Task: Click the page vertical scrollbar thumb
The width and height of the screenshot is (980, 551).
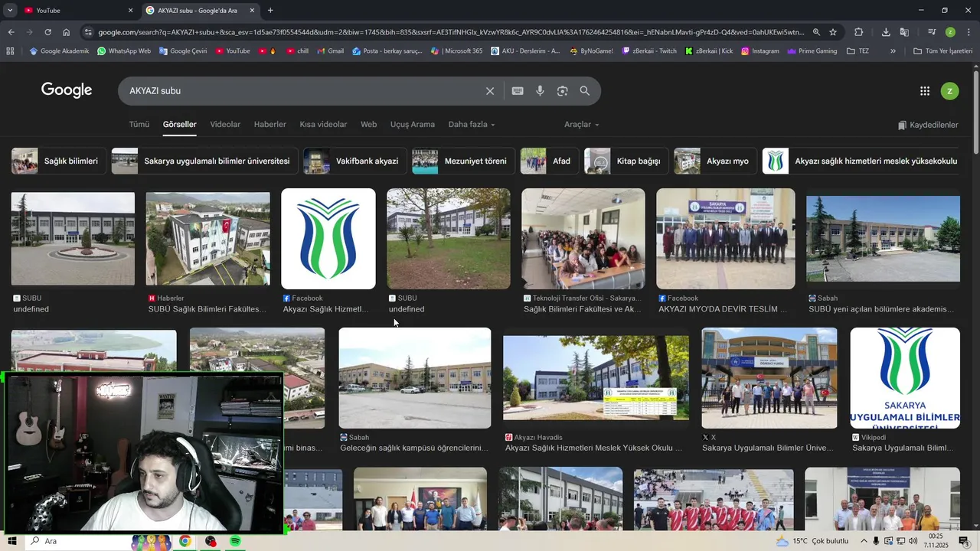Action: tap(975, 112)
